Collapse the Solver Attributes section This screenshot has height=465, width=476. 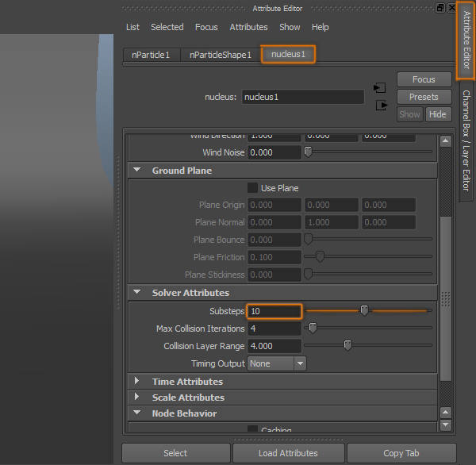pos(137,293)
